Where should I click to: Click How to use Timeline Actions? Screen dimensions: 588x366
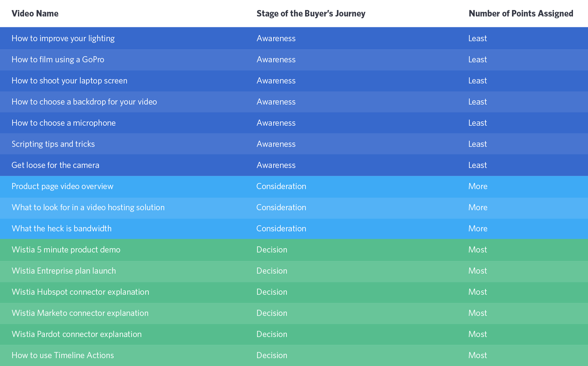click(63, 355)
